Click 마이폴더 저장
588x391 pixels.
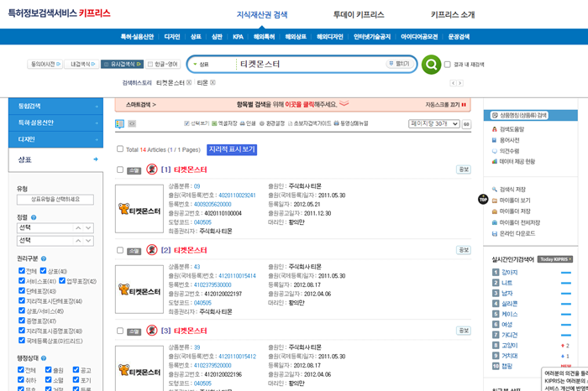(x=511, y=211)
